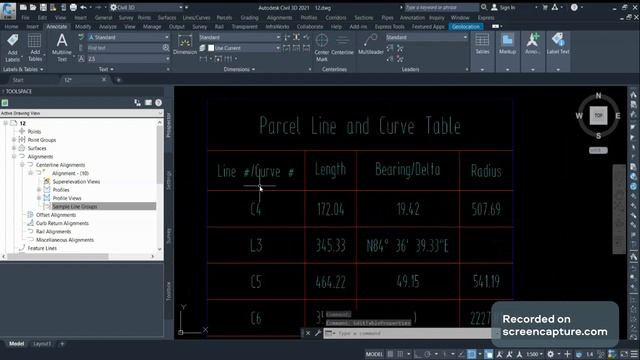Close the 12* drawing tab

[104, 80]
